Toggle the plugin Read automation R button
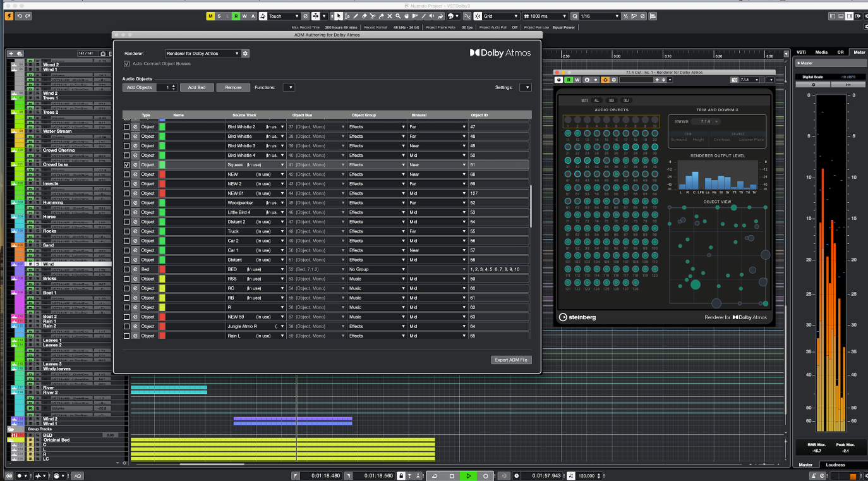The height and width of the screenshot is (481, 868). (569, 80)
